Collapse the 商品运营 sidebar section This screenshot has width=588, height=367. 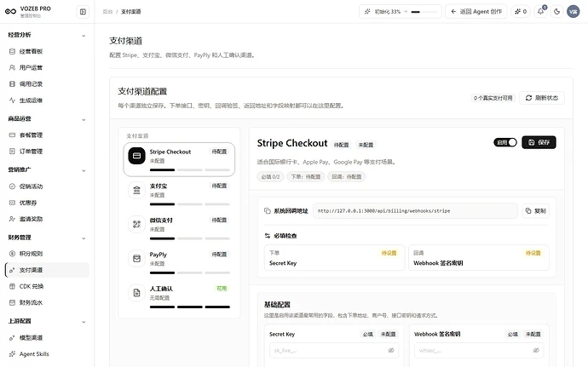(x=84, y=119)
